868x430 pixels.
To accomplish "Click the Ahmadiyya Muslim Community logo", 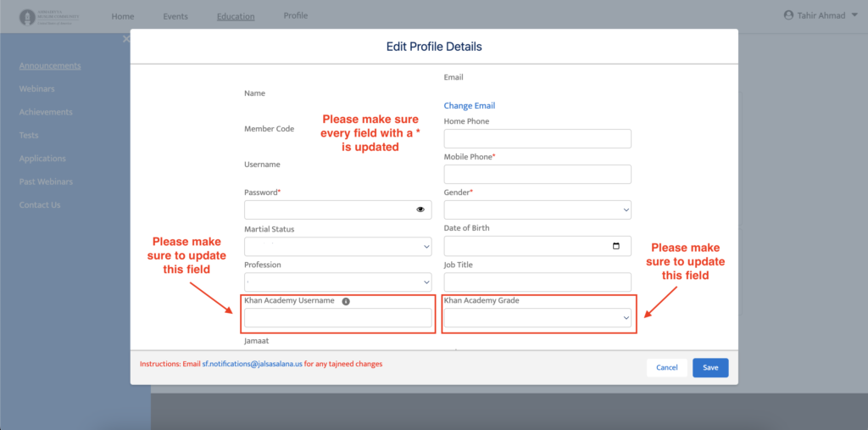I will click(x=49, y=17).
